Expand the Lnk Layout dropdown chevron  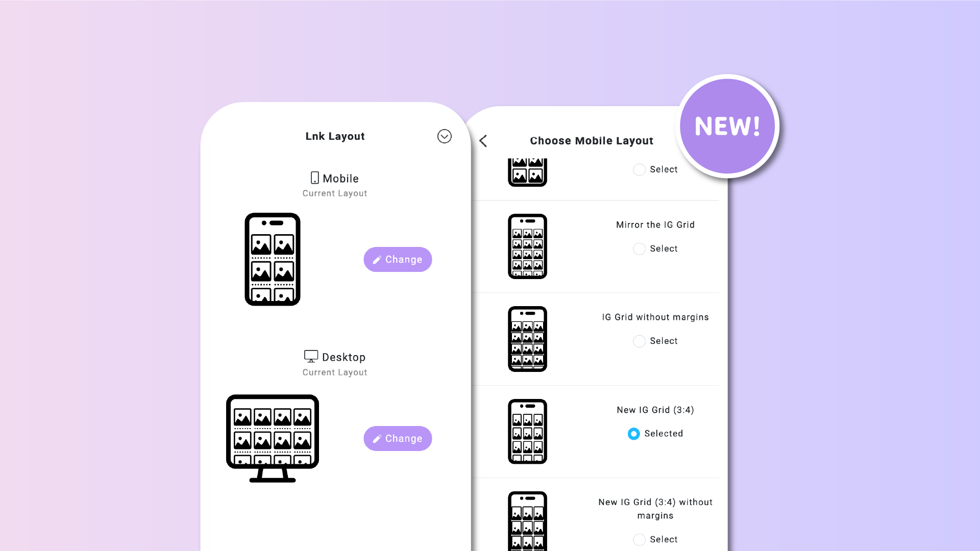click(x=443, y=137)
